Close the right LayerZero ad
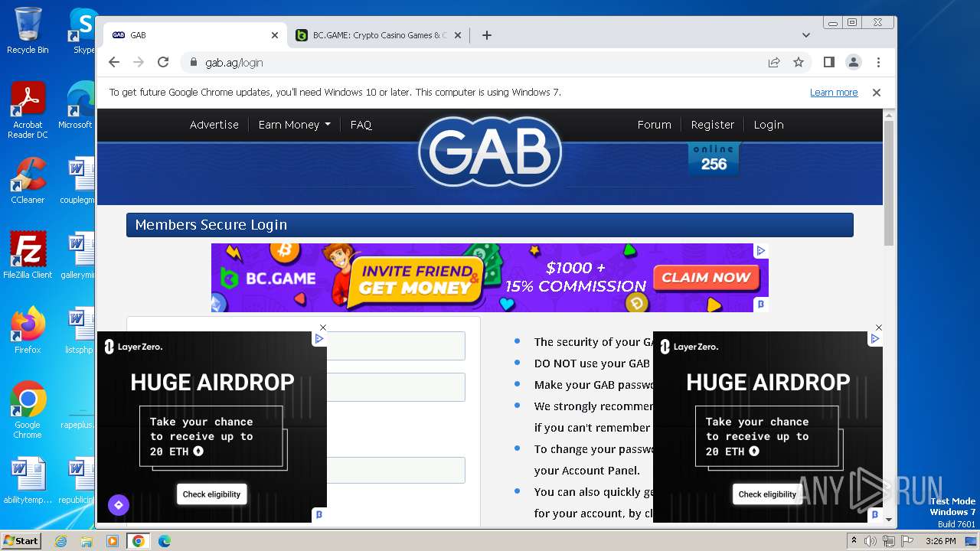Screen dimensions: 980x551 tap(878, 327)
